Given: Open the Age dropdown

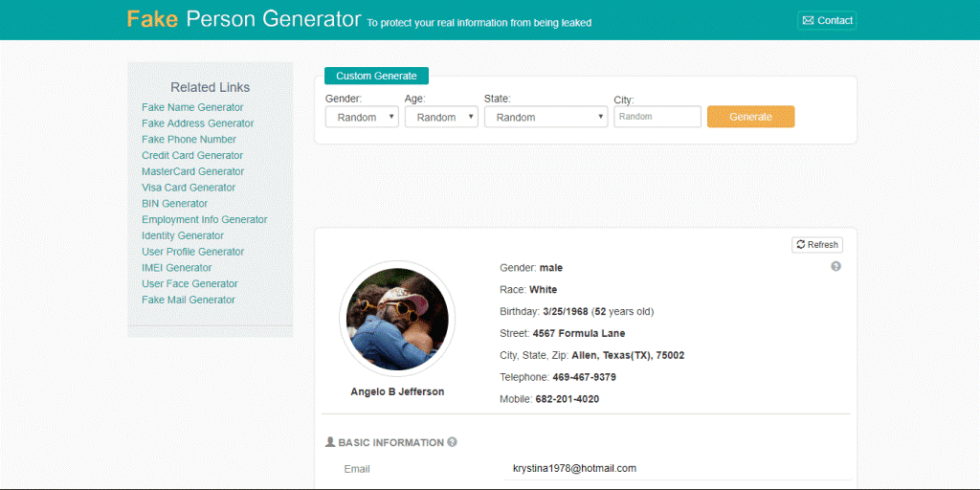Looking at the screenshot, I should [441, 117].
